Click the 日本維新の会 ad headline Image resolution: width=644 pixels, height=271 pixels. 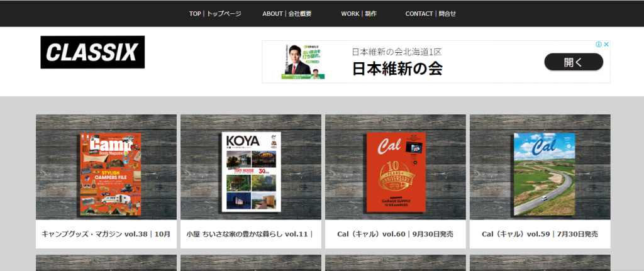(397, 69)
